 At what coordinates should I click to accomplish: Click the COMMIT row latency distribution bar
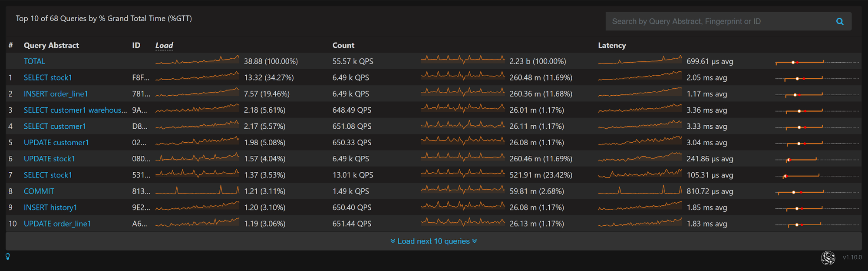800,192
